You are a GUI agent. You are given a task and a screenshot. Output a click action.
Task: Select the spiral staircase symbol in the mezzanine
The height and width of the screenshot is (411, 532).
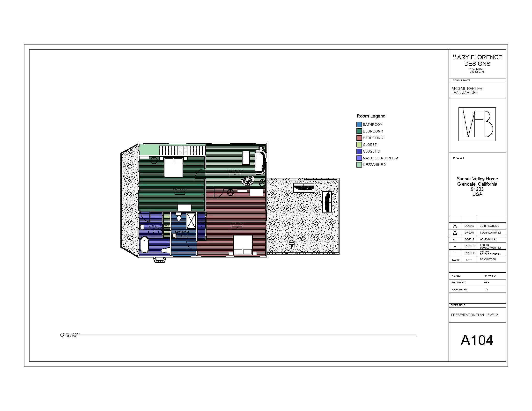(x=248, y=180)
